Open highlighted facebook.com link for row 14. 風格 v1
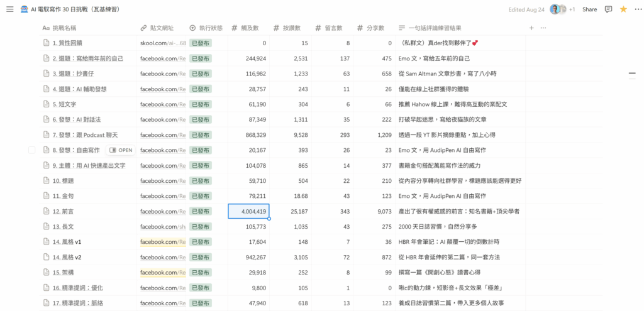The height and width of the screenshot is (311, 644). point(163,242)
